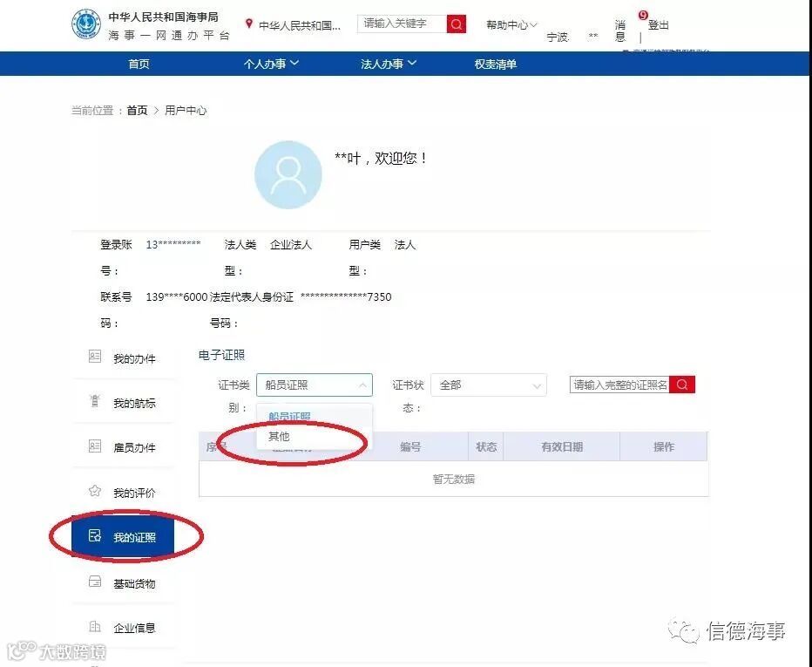Open 我的证照 in the sidebar
Image resolution: width=812 pixels, height=667 pixels.
123,537
